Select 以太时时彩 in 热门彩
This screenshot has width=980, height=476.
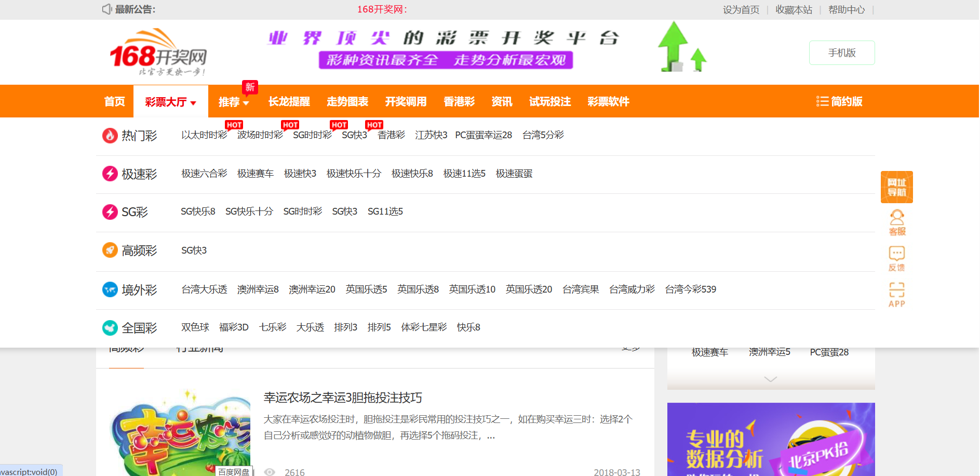click(x=204, y=135)
